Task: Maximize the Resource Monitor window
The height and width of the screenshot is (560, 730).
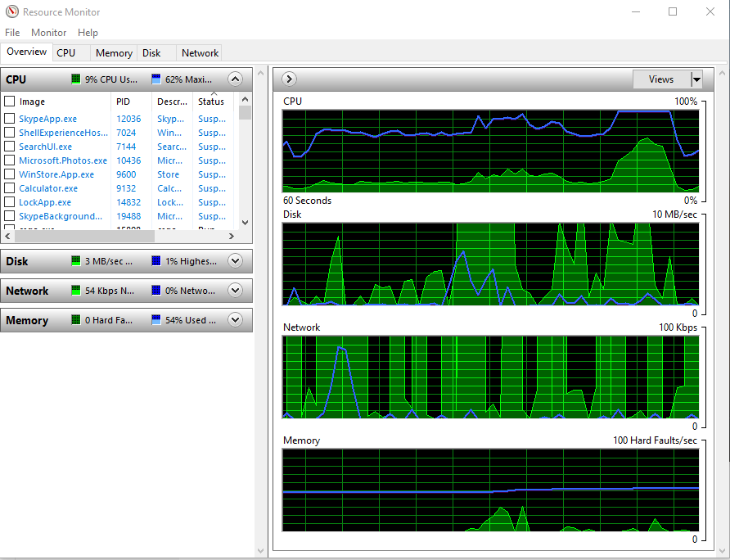Action: [673, 11]
